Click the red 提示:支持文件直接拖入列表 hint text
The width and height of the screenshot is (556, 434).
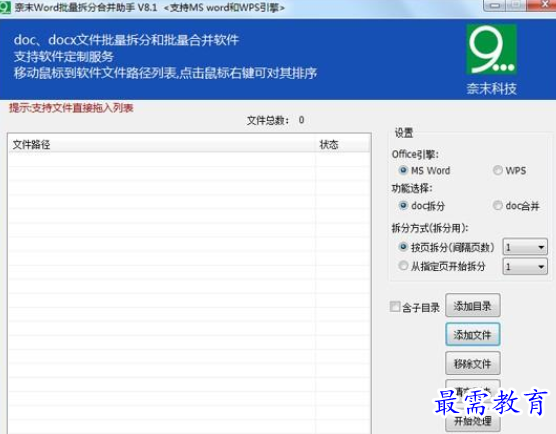[x=71, y=108]
